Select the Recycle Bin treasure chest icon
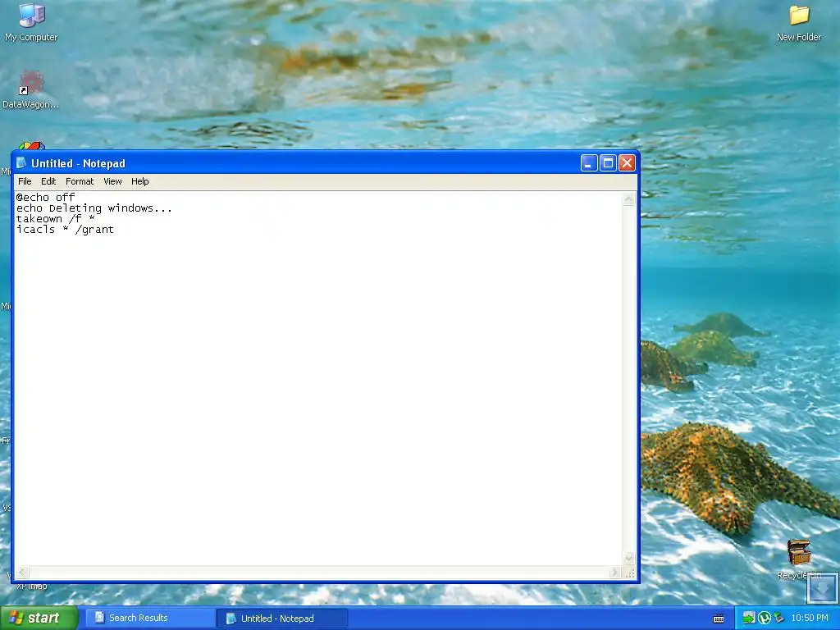Viewport: 840px width, 630px height. [799, 552]
